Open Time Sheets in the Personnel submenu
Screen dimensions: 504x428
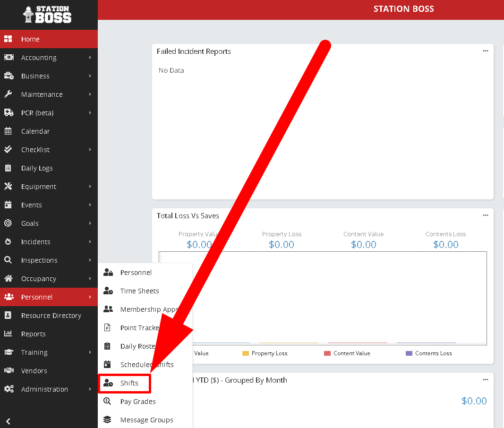click(x=139, y=291)
